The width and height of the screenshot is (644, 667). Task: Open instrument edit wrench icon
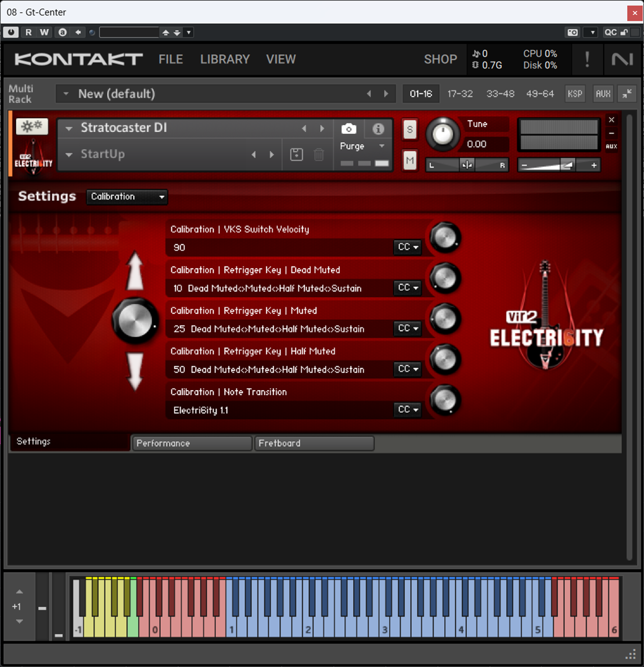32,127
